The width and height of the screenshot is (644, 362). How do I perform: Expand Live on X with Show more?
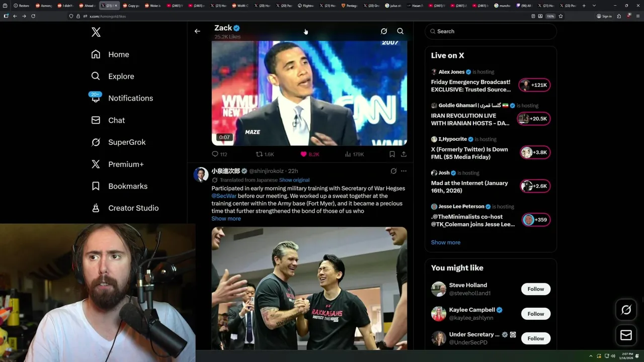click(x=446, y=242)
